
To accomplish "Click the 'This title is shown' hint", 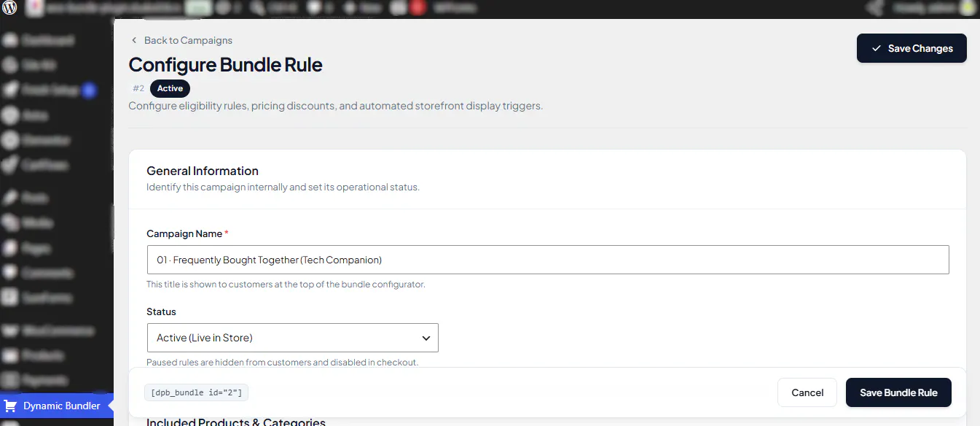I will (286, 284).
